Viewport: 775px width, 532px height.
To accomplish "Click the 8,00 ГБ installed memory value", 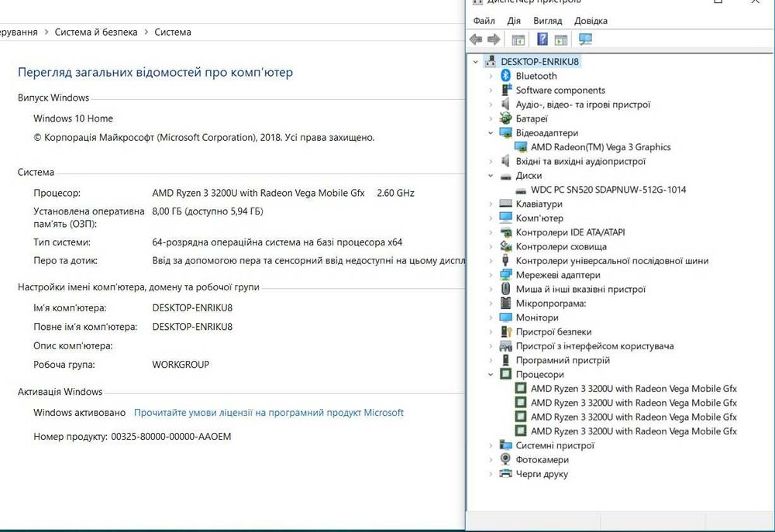I will coord(208,211).
